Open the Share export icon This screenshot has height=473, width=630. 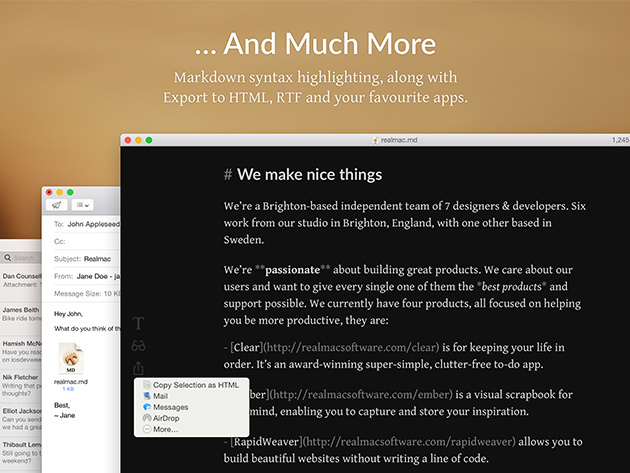(138, 368)
